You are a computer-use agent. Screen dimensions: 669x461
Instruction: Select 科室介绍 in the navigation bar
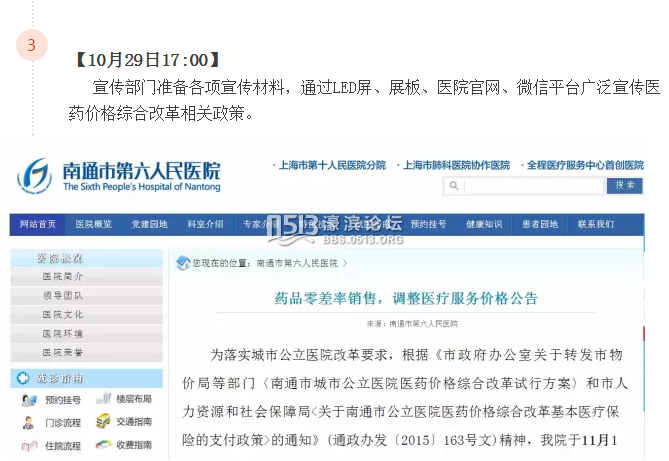tap(205, 224)
